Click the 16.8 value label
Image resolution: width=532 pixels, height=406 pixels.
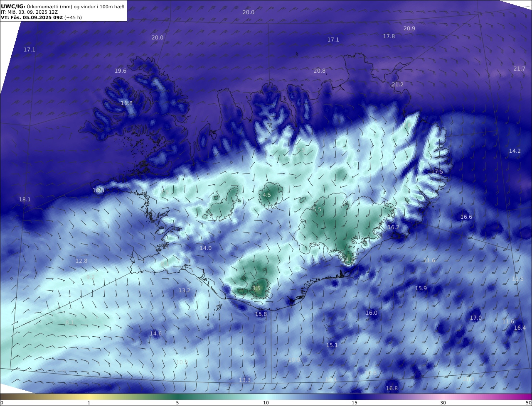392,389
